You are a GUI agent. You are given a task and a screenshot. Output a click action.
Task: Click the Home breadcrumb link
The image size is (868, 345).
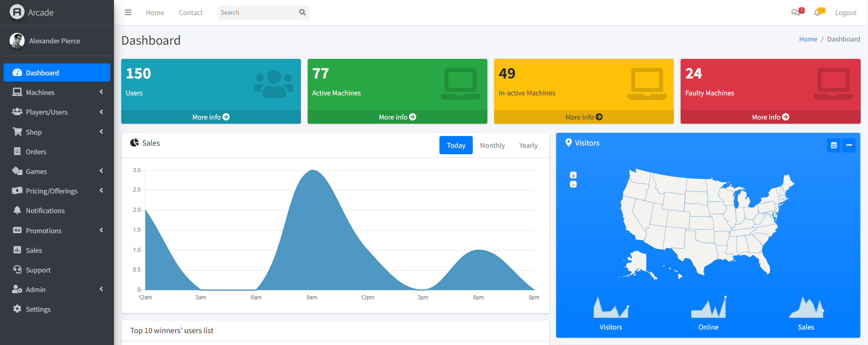click(808, 39)
